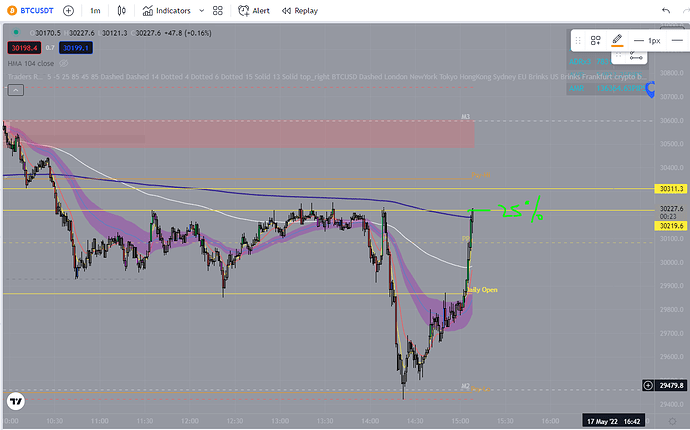Click the red sell price 30198.4
Viewport: 690px width, 430px height.
tap(24, 48)
